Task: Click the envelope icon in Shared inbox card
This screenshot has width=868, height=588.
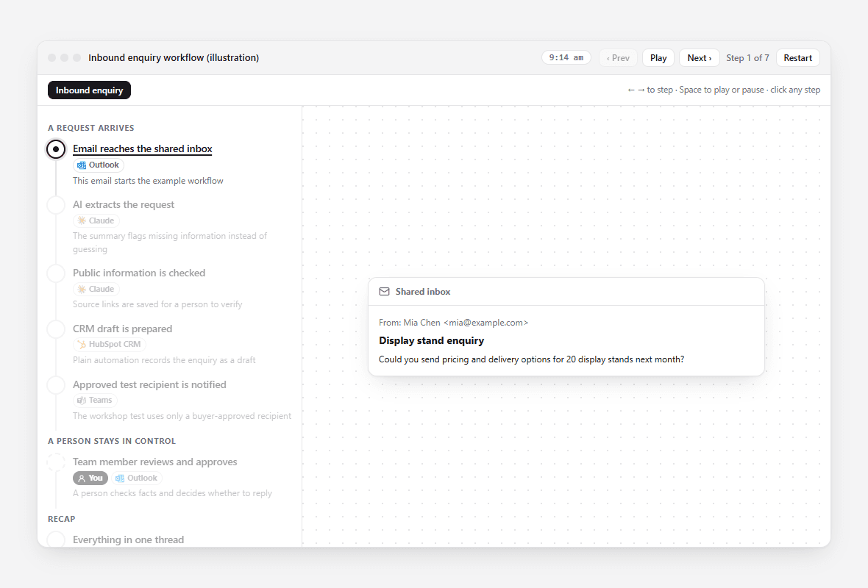Action: point(384,292)
